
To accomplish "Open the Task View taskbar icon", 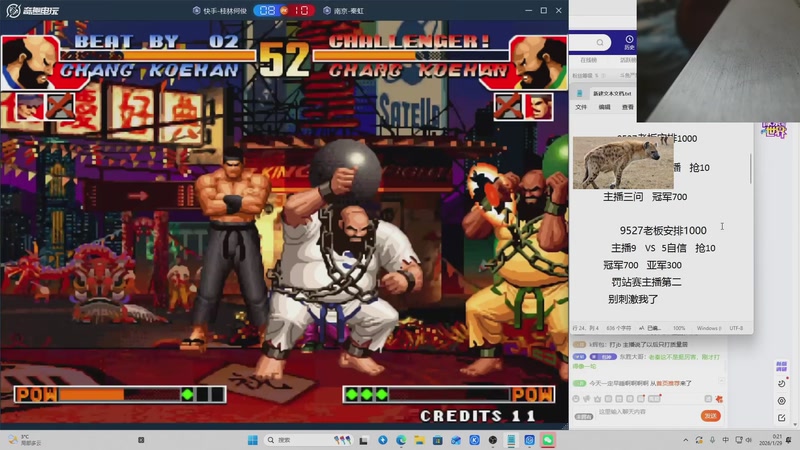I will [363, 440].
